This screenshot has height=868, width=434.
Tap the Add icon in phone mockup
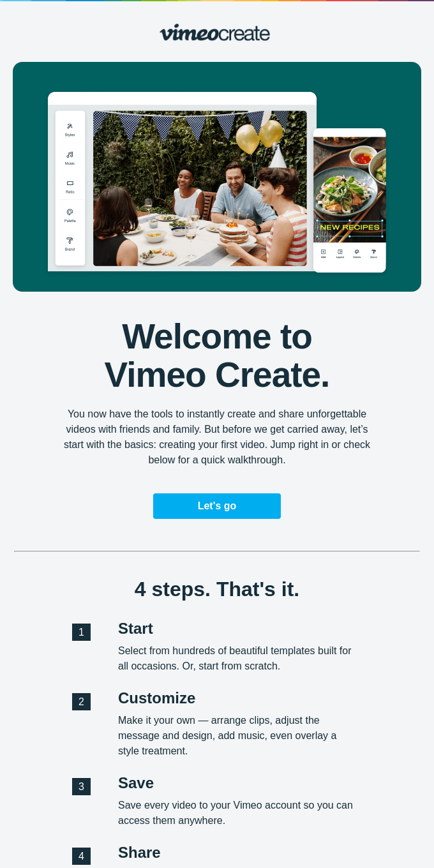click(323, 251)
